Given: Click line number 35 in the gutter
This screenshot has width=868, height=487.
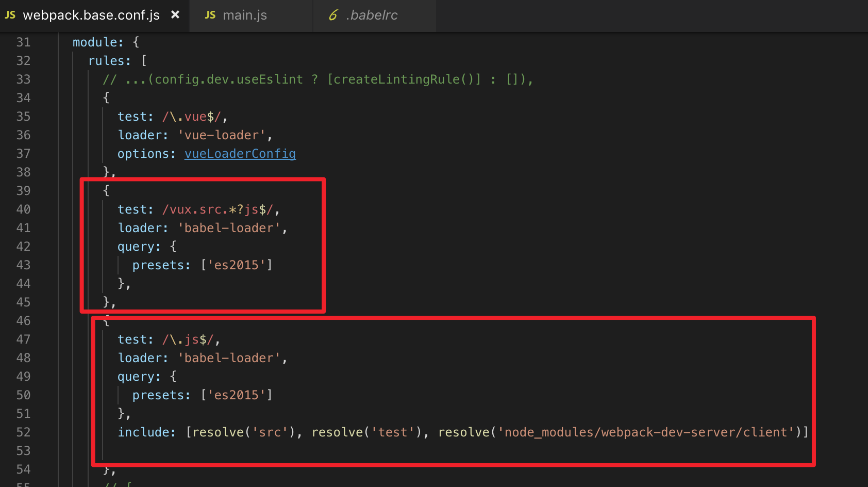Looking at the screenshot, I should [23, 117].
